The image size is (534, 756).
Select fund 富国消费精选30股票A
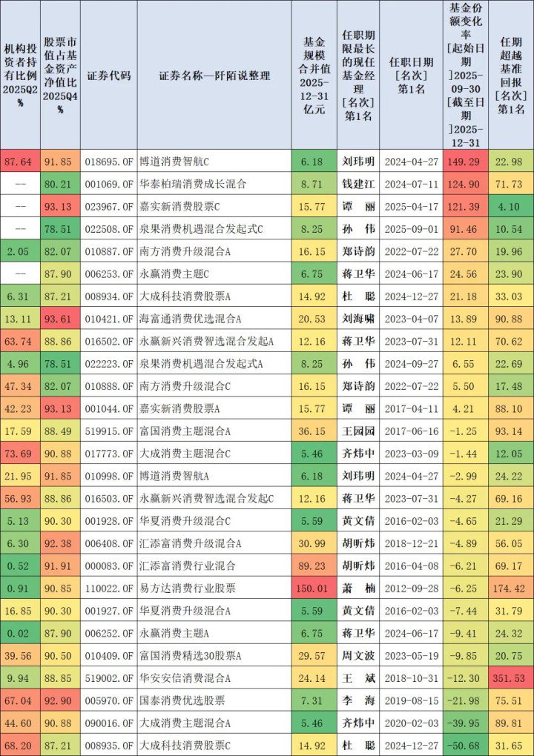(190, 656)
